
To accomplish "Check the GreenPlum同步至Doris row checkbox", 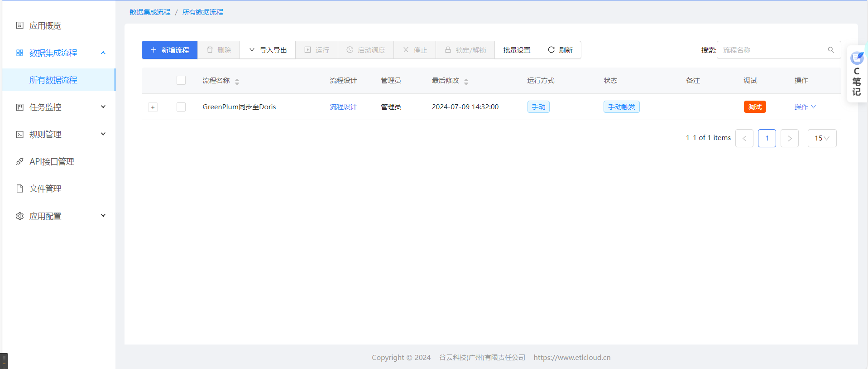I will point(181,107).
